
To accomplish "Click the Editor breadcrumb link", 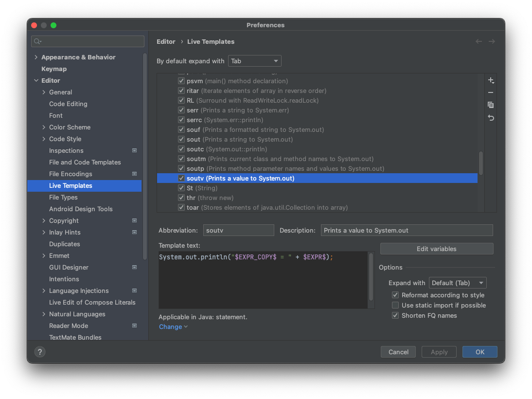I will [x=166, y=41].
